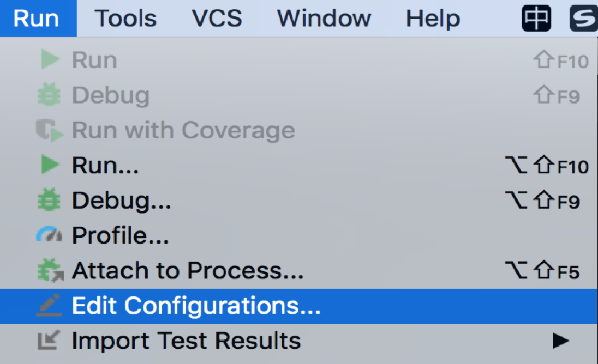Screen dimensions: 598x364
Task: Open the Help menu
Action: (x=433, y=19)
